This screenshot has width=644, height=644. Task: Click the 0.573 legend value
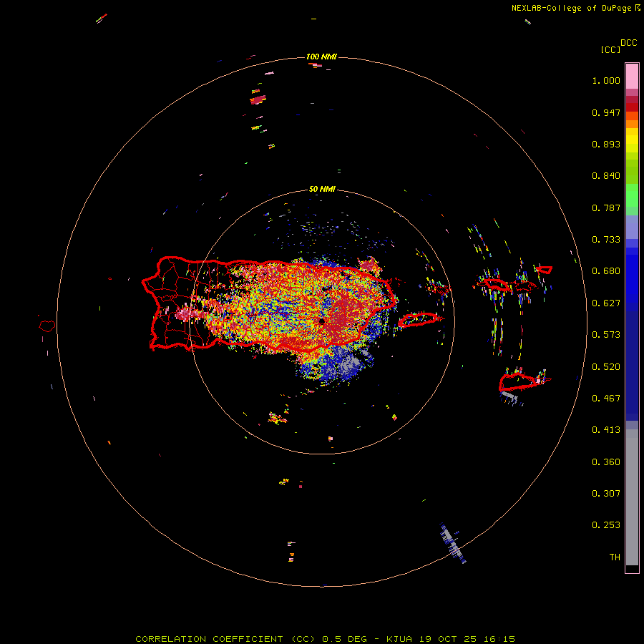(606, 335)
